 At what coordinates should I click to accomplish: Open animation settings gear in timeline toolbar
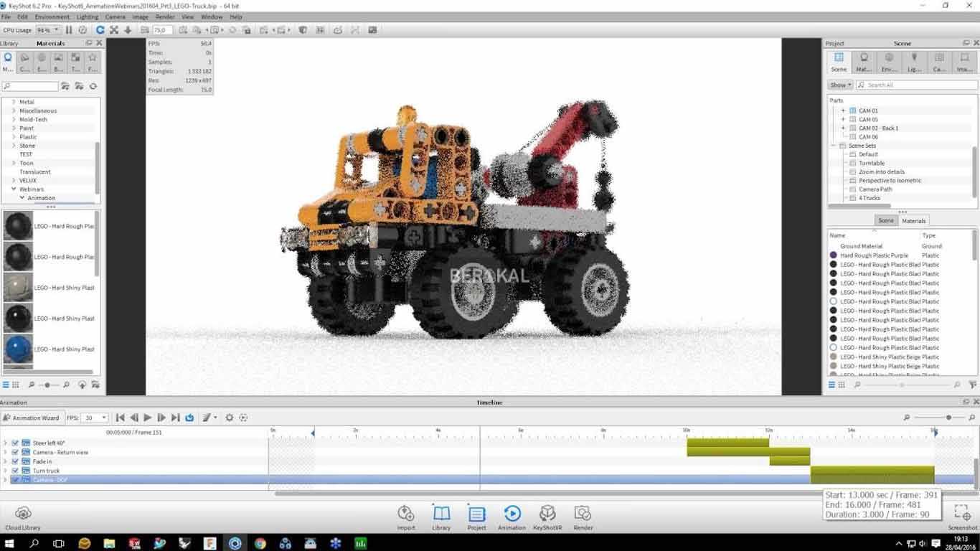(x=230, y=418)
